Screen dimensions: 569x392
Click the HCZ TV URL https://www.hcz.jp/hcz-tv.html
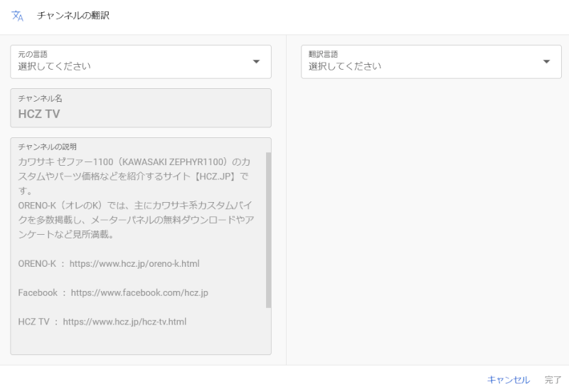click(x=124, y=322)
